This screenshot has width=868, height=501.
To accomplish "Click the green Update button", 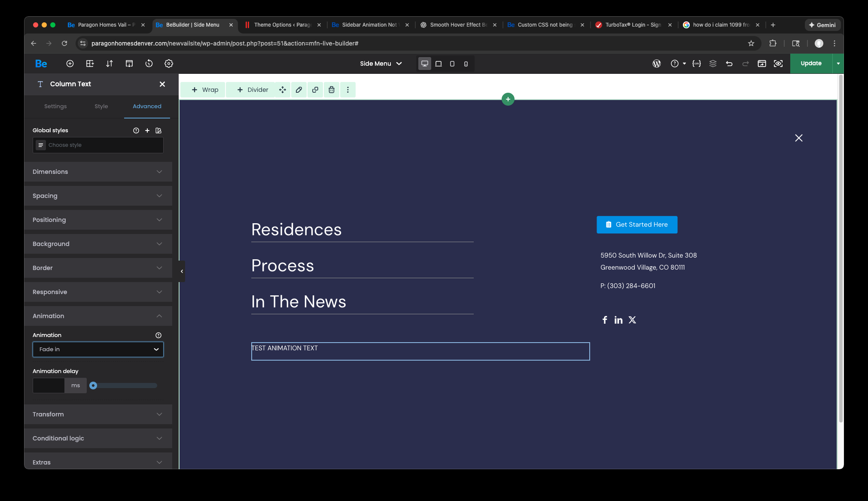I will coord(811,64).
